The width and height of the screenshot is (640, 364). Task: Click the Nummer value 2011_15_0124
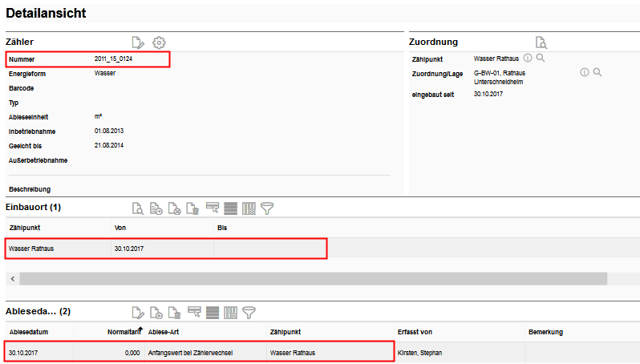pos(113,59)
